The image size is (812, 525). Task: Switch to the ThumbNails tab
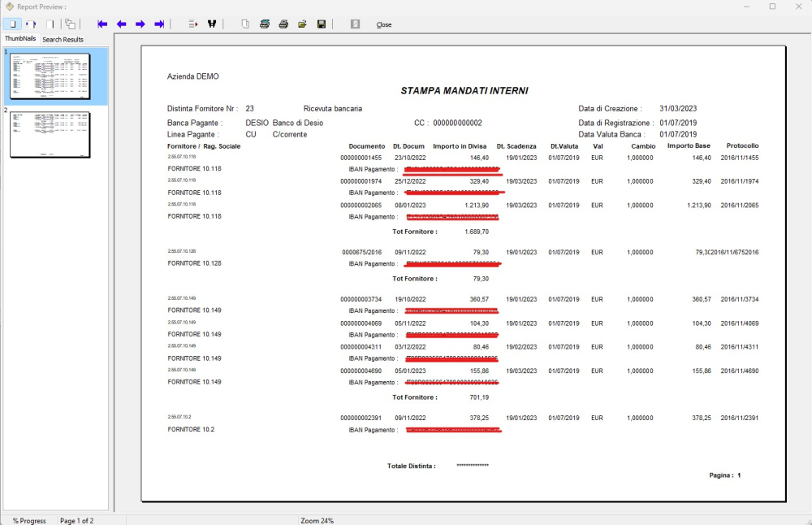pos(19,39)
